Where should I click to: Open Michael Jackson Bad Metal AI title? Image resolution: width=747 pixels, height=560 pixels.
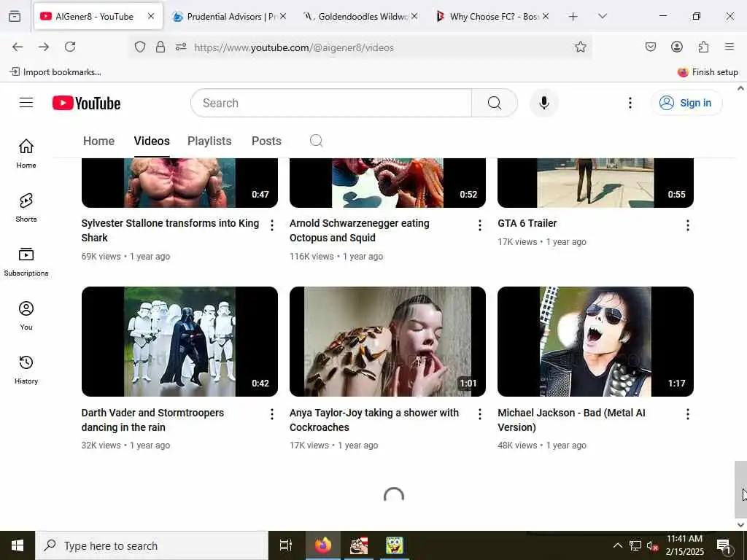coord(571,420)
